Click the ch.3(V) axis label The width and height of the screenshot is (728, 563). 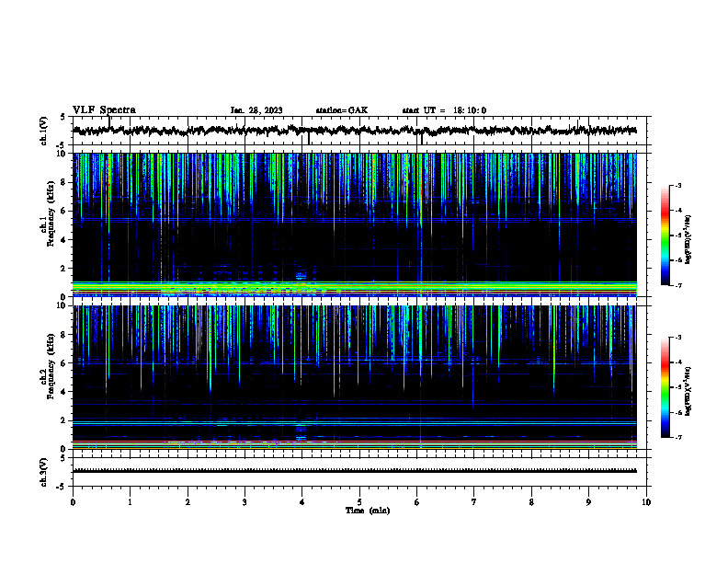pos(44,472)
